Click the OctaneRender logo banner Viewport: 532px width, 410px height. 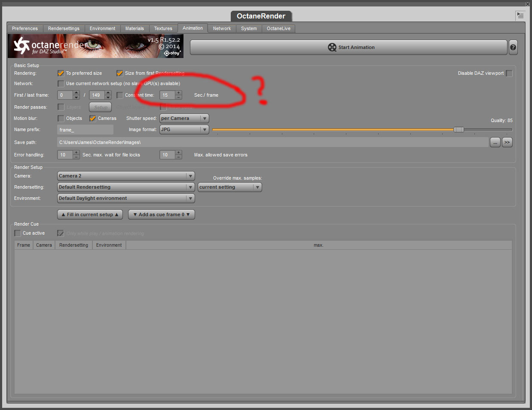point(95,46)
